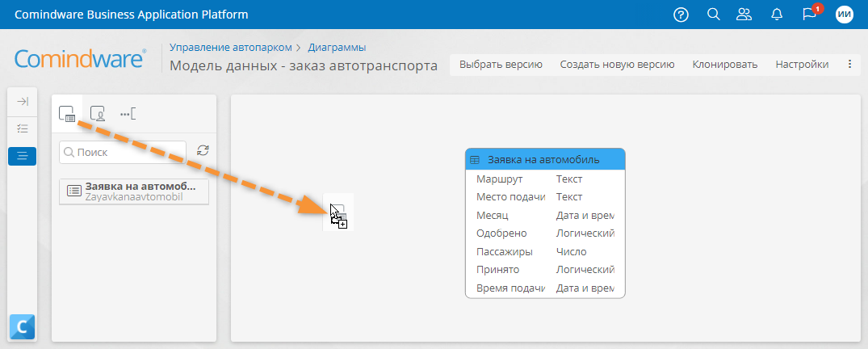Open Диаграммы breadcrumb link
Image resolution: width=868 pixels, height=349 pixels.
point(338,48)
